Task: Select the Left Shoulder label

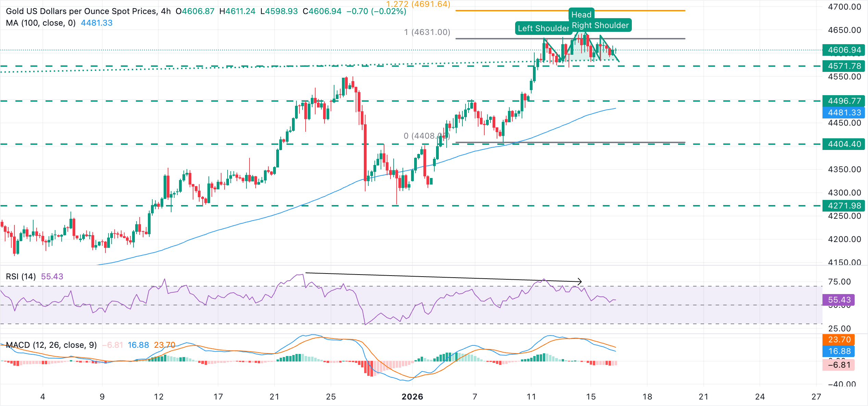Action: pos(542,28)
